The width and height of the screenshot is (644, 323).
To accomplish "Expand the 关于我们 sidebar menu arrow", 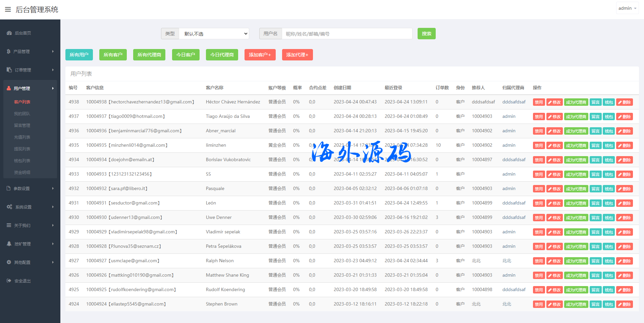I will click(x=53, y=225).
